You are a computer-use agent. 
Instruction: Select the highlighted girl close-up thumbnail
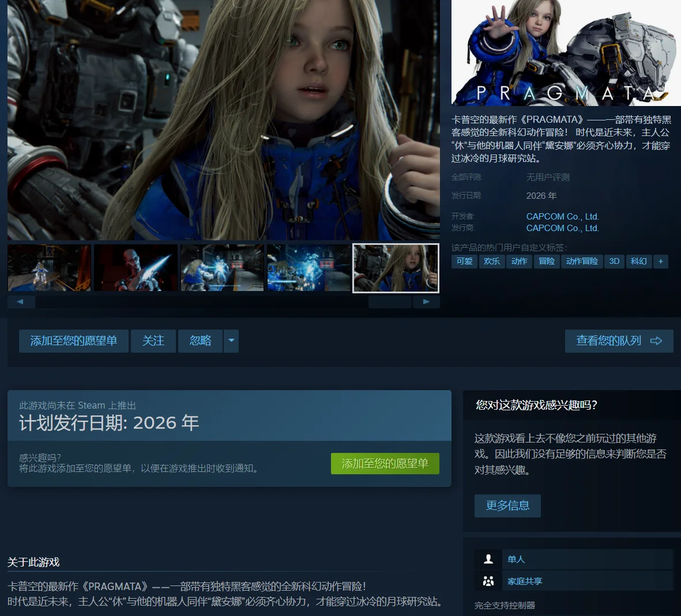[396, 268]
